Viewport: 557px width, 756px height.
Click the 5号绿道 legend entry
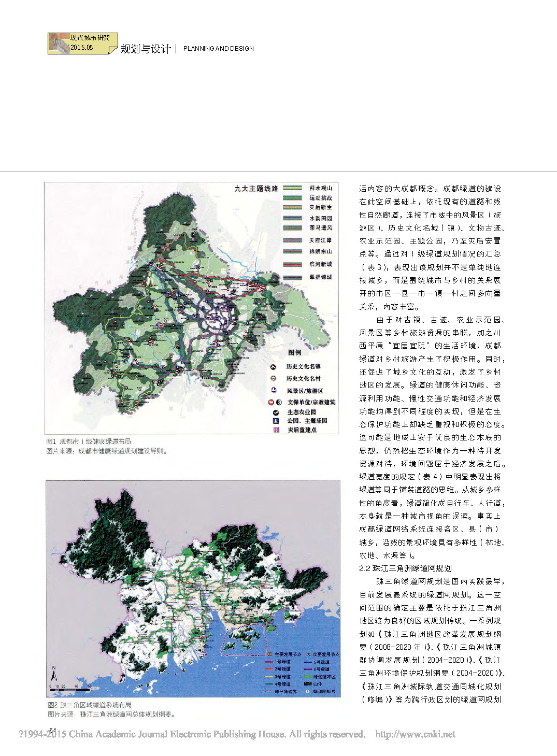click(x=317, y=662)
